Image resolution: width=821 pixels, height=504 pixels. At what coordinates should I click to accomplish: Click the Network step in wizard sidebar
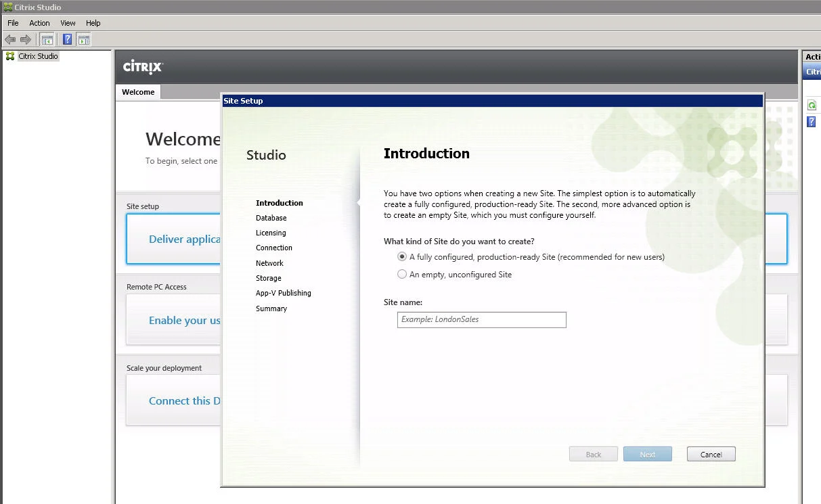tap(269, 263)
